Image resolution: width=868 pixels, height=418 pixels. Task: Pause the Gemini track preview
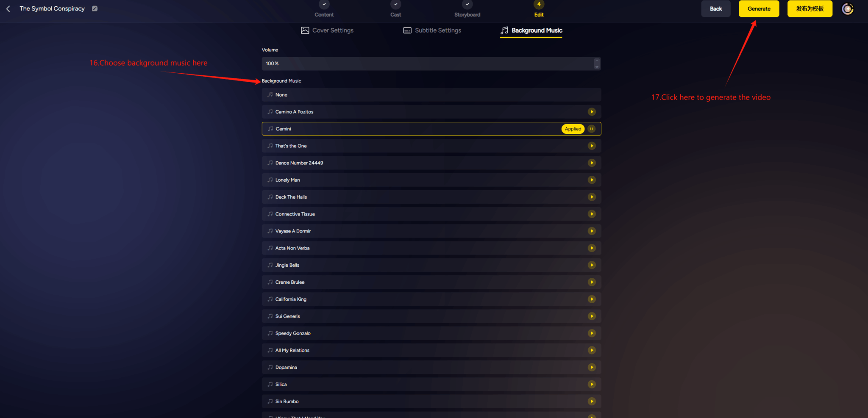[x=591, y=129]
